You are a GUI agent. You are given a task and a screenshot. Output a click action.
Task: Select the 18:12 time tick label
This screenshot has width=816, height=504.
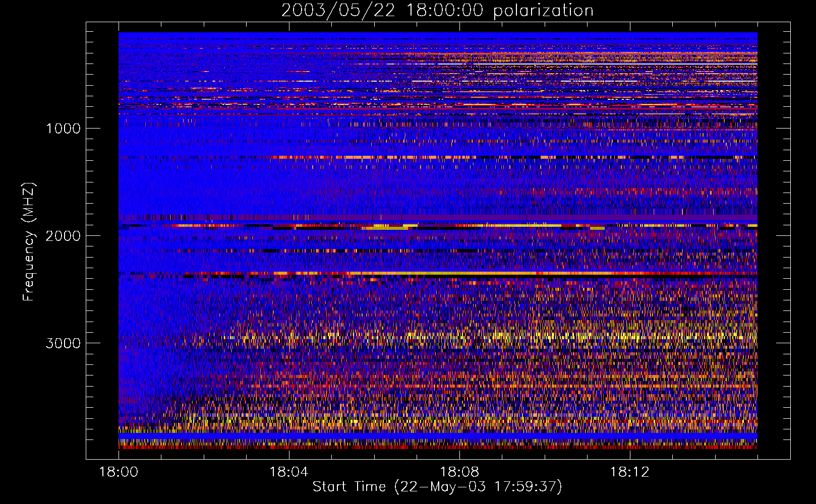click(x=629, y=472)
